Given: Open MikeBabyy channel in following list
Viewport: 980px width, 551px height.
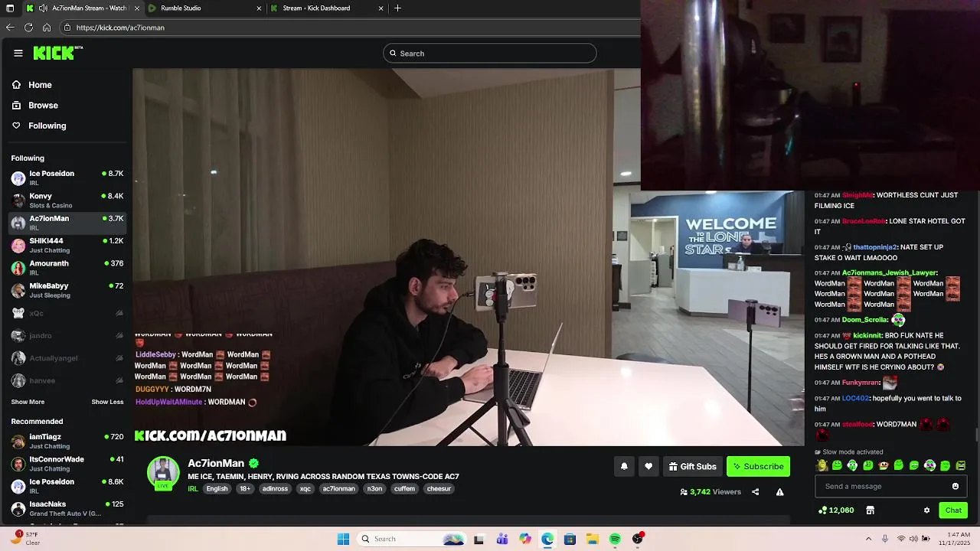Looking at the screenshot, I should (x=67, y=290).
